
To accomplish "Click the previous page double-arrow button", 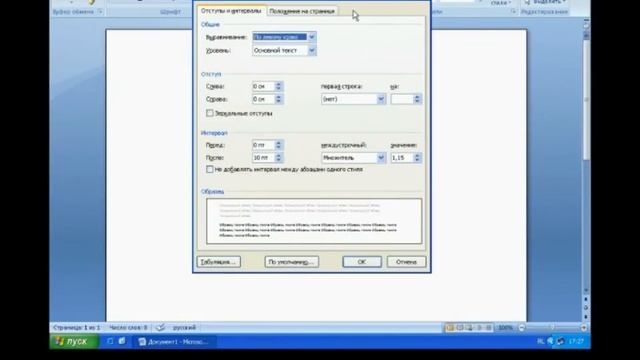I will pos(586,299).
